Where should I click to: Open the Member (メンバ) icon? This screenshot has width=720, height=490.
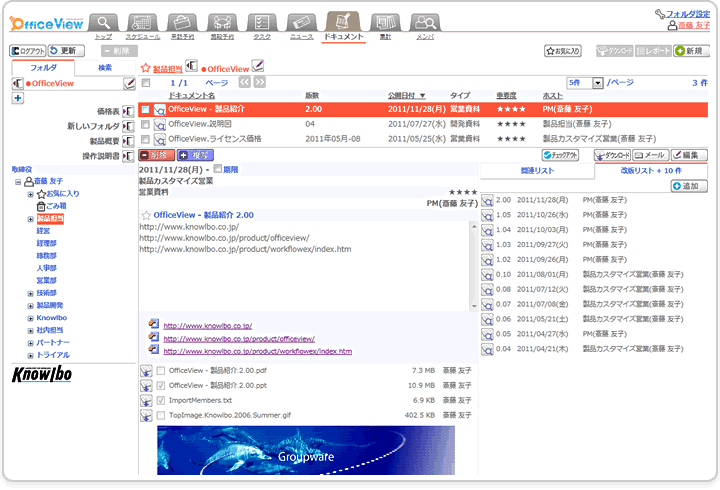(425, 23)
